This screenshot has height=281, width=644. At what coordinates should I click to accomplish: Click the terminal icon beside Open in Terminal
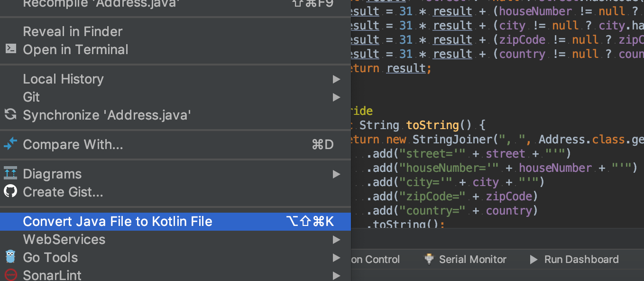(x=10, y=49)
